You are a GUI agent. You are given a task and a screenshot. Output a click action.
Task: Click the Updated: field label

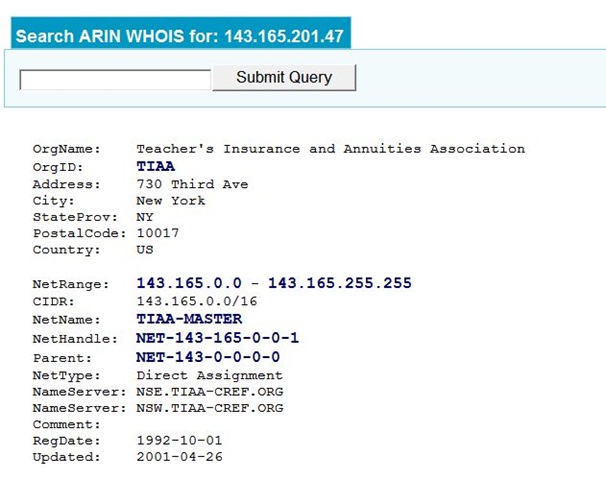point(66,457)
